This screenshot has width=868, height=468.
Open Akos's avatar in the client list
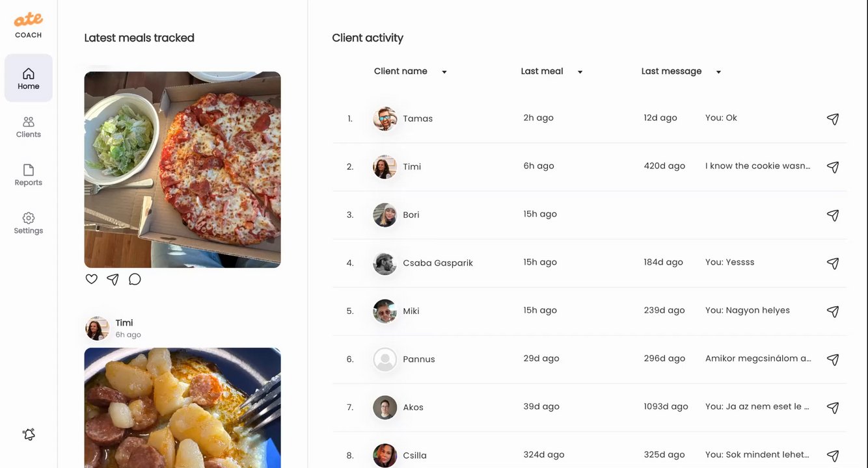[x=385, y=408]
